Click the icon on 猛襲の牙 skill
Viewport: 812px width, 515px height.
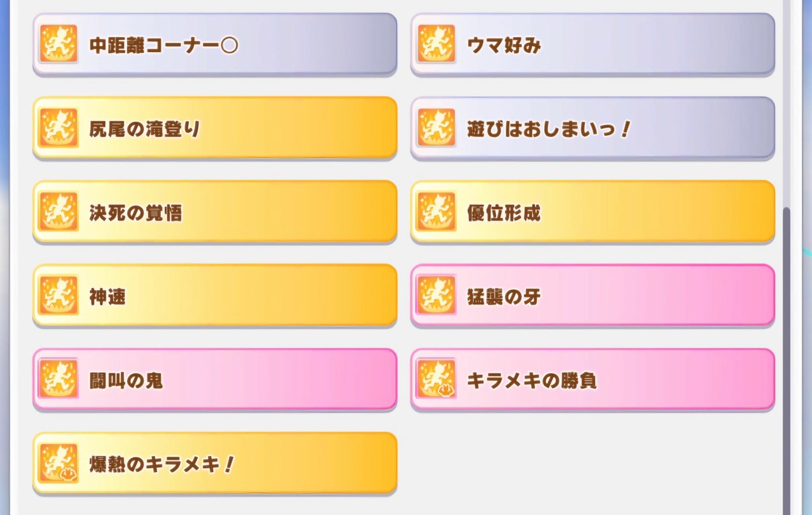coord(436,295)
